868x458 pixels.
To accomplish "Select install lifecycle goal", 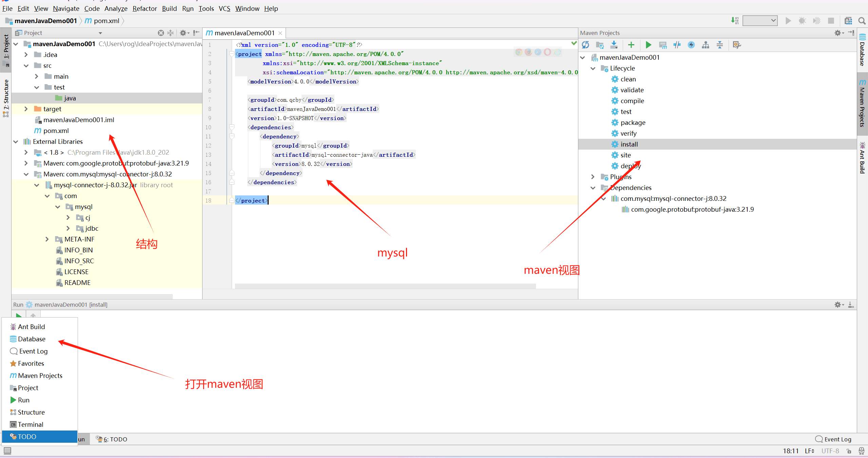I will tap(629, 144).
